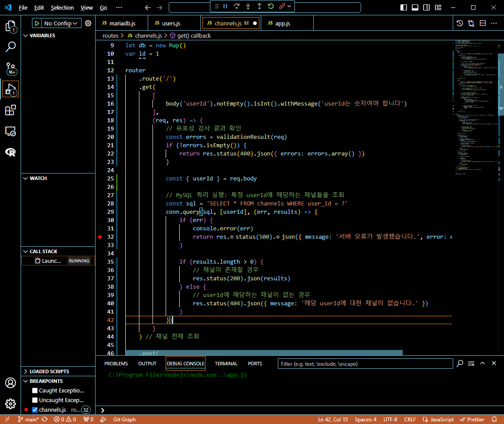The width and height of the screenshot is (504, 424).
Task: Clear the debug console output
Action: 471,363
